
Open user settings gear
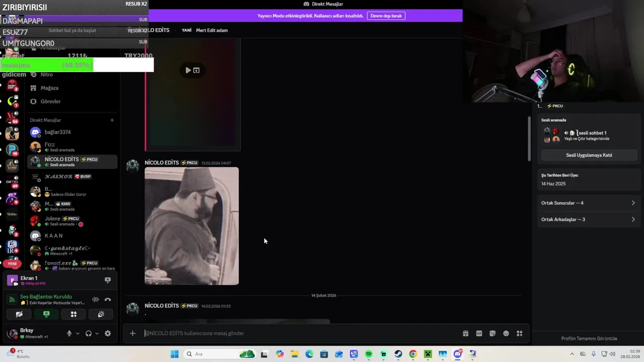click(108, 333)
